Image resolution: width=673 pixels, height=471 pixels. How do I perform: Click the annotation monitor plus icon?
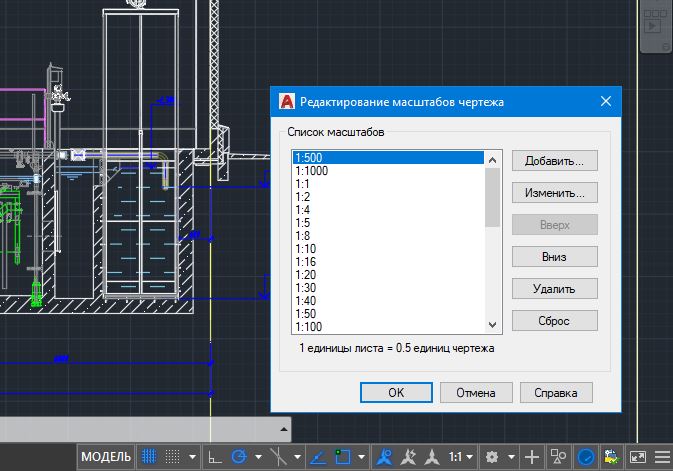[x=532, y=457]
